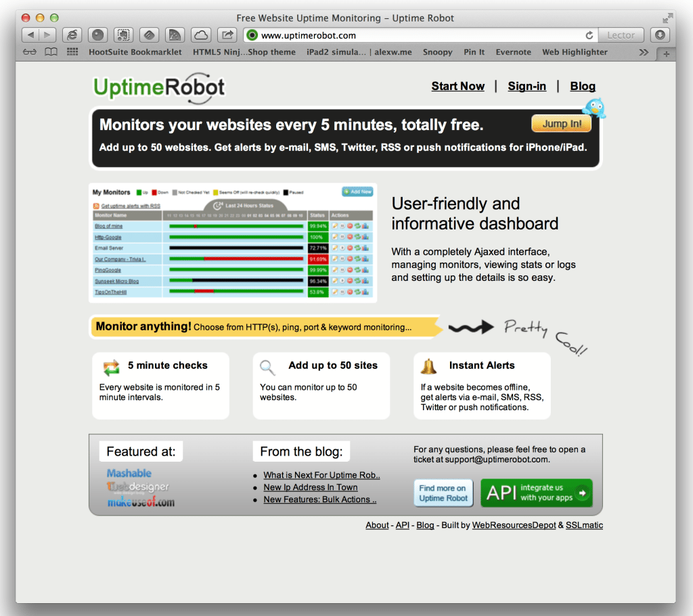Viewport: 693px width, 616px height.
Task: Click the From the blog: label
Action: pyautogui.click(x=301, y=452)
